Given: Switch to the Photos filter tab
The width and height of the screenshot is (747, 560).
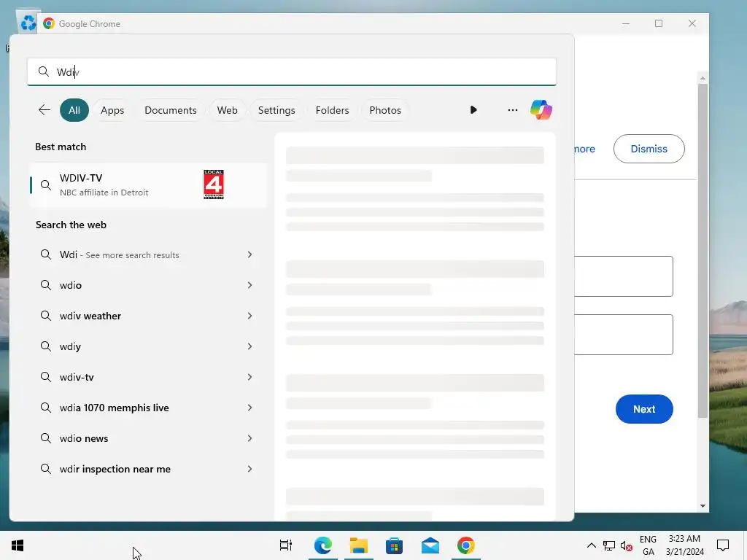Looking at the screenshot, I should click(x=385, y=110).
